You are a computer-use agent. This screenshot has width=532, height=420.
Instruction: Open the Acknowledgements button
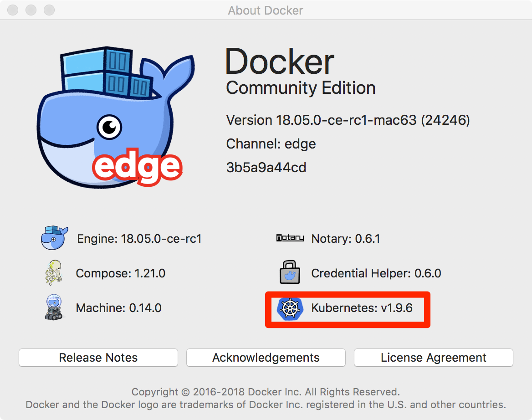(266, 358)
